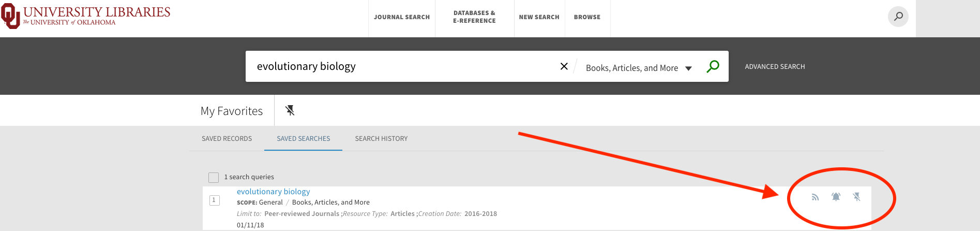Open the Journal Search menu item

click(x=402, y=17)
